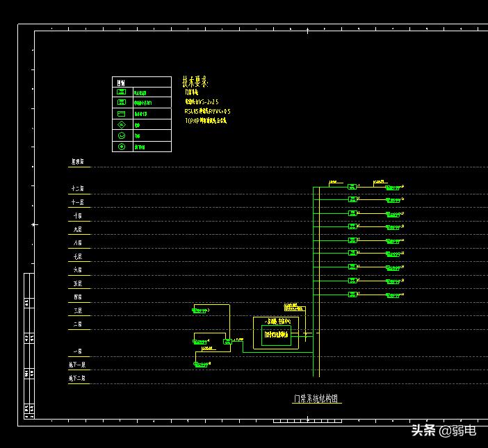Click the 七层 floor label
488x448 pixels.
[78, 256]
